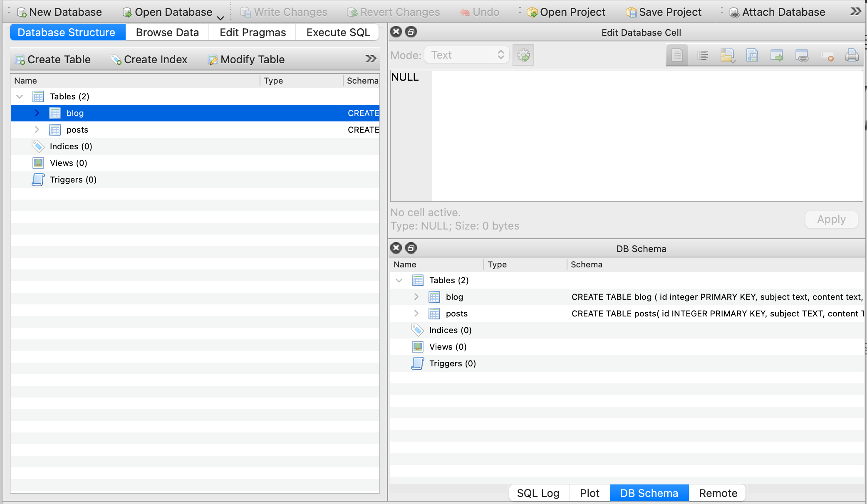
Task: Float the DB Schema panel
Action: point(411,248)
